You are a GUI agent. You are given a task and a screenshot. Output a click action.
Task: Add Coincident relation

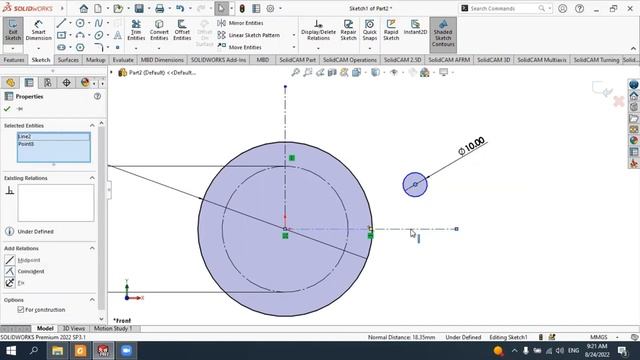[24, 271]
